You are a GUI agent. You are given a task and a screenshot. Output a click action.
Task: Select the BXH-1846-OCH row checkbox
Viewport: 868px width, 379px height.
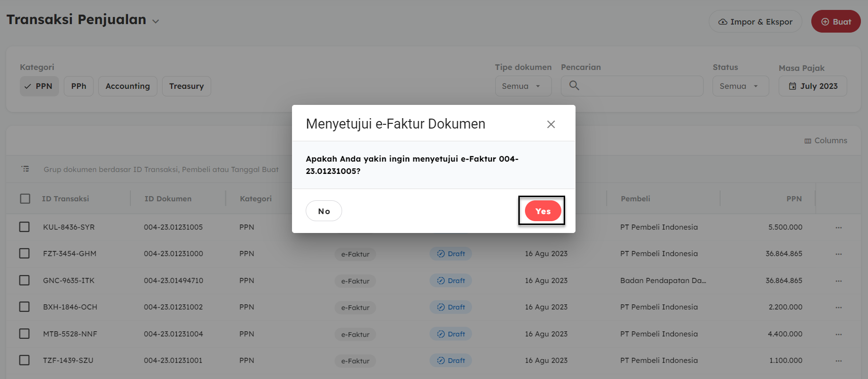25,307
